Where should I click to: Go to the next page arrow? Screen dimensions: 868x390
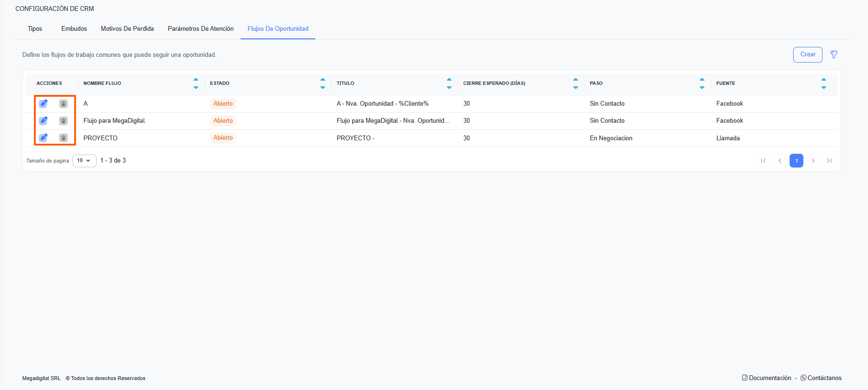813,161
